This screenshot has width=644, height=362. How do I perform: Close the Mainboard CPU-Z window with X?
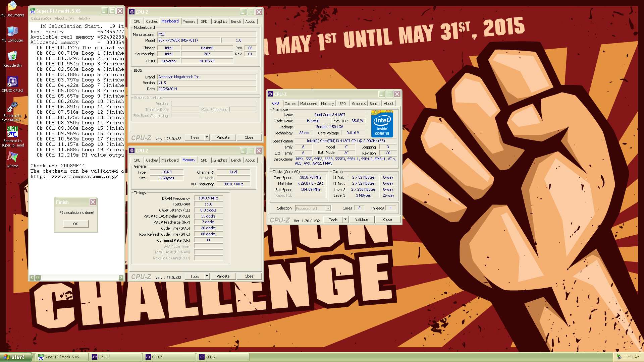[x=259, y=12]
